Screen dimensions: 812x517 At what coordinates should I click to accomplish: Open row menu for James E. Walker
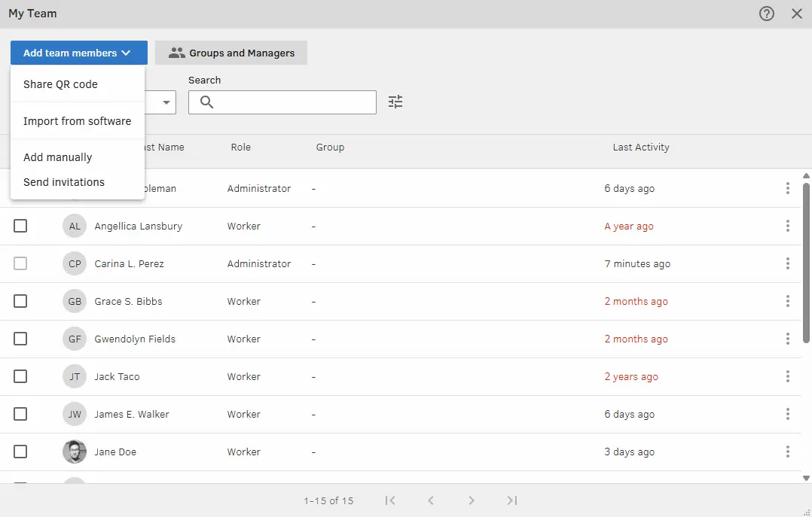point(787,414)
